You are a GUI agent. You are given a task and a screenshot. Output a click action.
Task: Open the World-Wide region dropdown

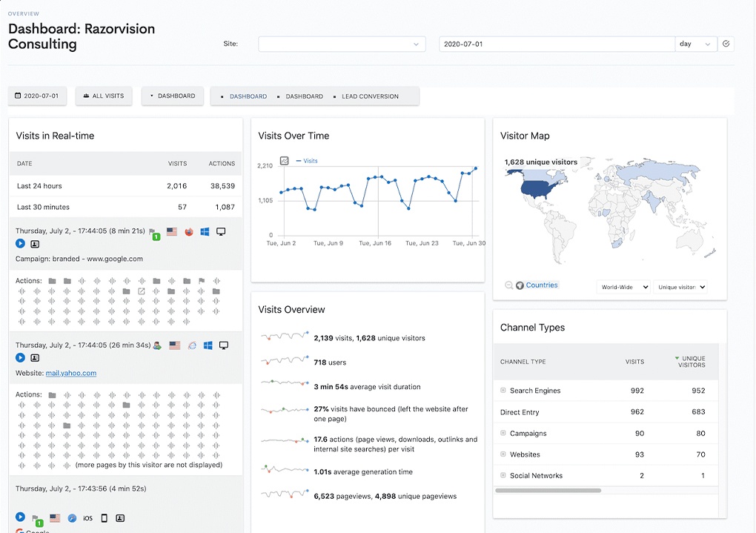coord(624,287)
